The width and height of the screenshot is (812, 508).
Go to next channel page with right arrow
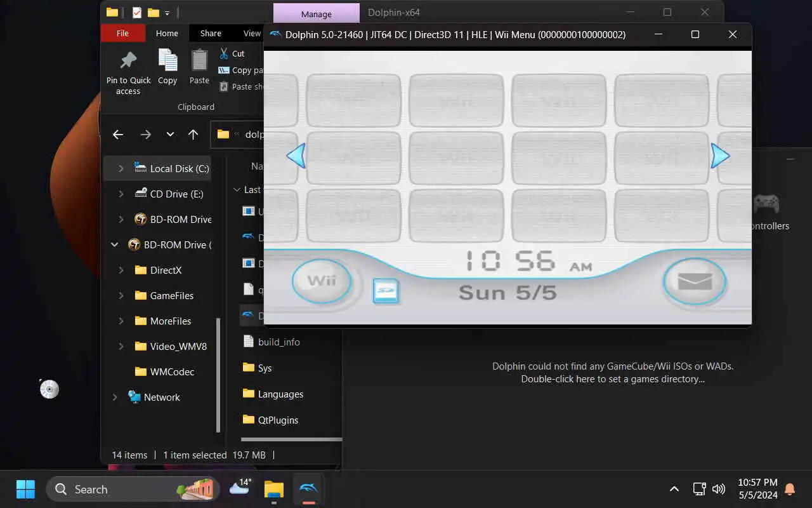(x=720, y=156)
